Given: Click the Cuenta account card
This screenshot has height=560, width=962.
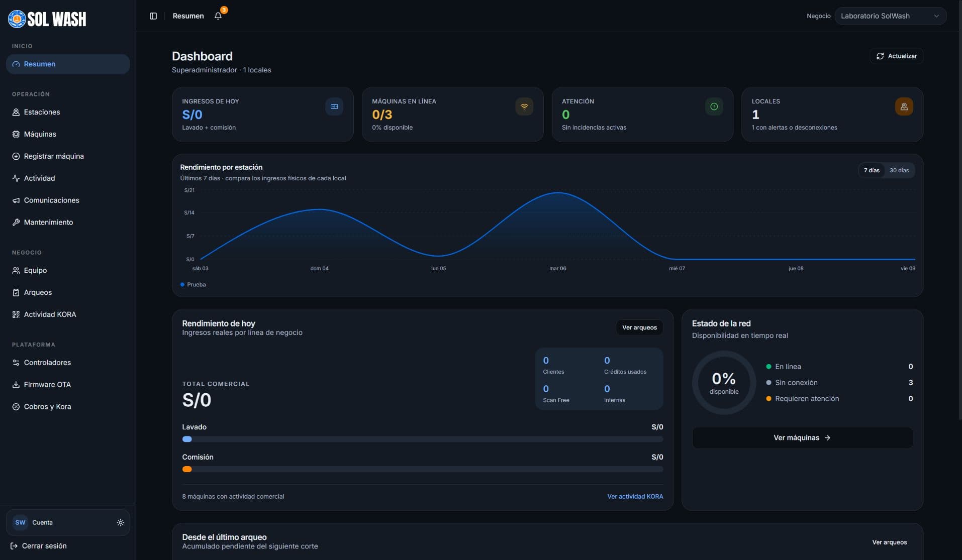Looking at the screenshot, I should click(x=68, y=522).
